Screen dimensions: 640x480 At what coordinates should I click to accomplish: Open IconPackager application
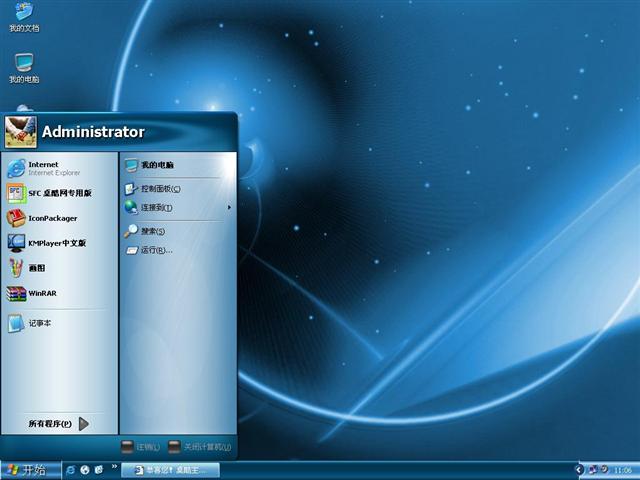[50, 218]
